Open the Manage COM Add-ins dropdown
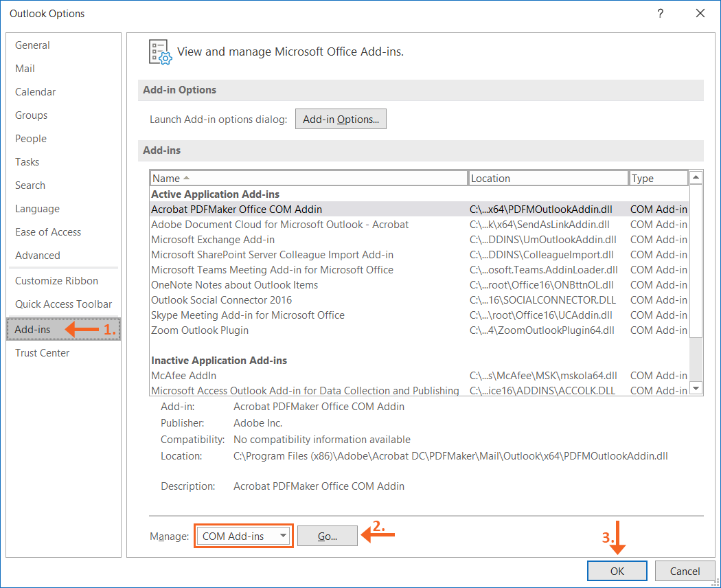721x588 pixels. click(244, 536)
